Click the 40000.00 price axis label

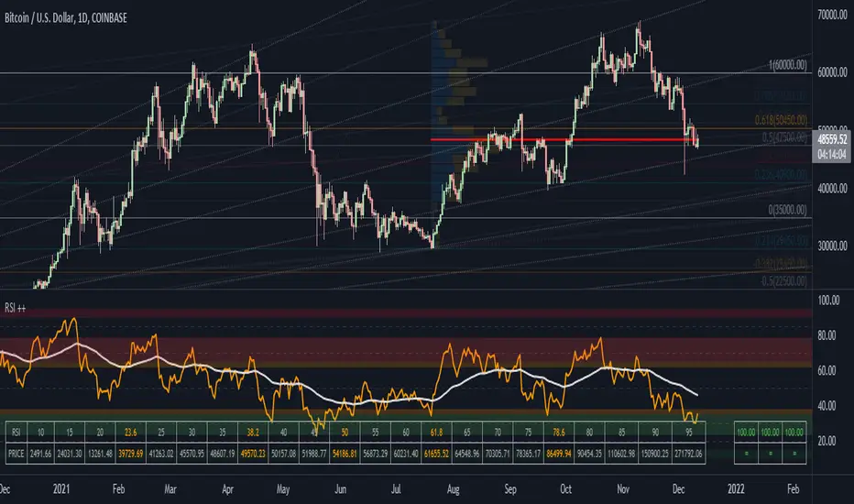(x=832, y=188)
